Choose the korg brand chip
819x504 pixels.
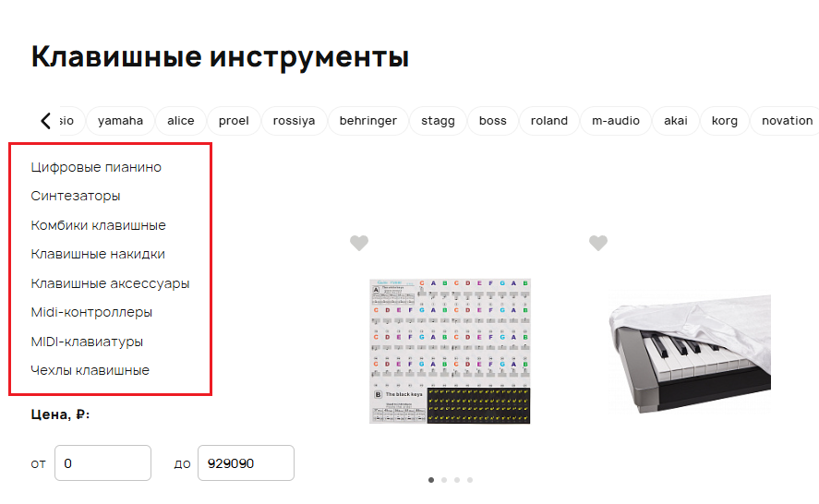pos(725,121)
